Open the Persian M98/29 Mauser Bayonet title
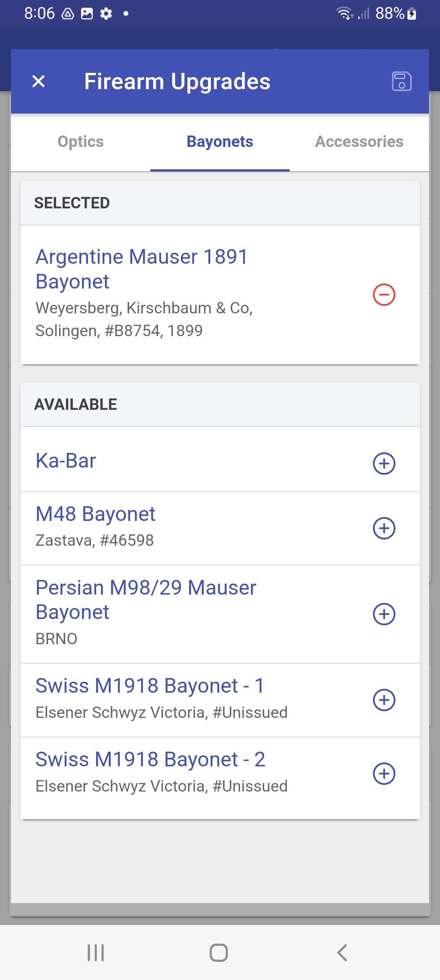Screen dimensions: 440x980 pyautogui.click(x=146, y=599)
